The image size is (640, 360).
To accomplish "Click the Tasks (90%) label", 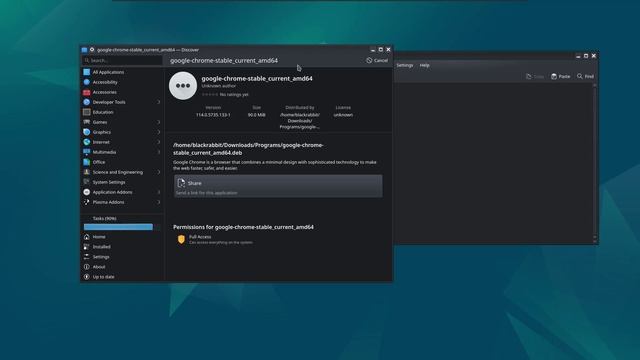I will click(x=104, y=218).
